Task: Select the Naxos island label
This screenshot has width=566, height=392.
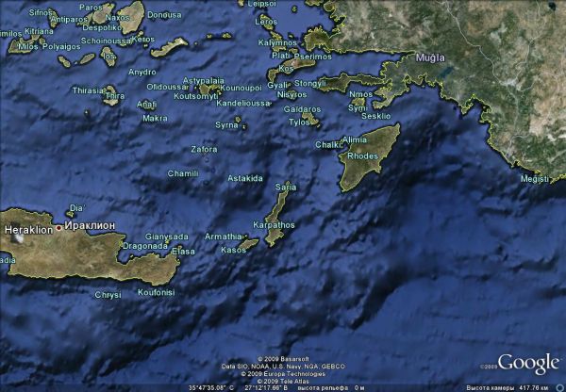Action: coord(118,17)
